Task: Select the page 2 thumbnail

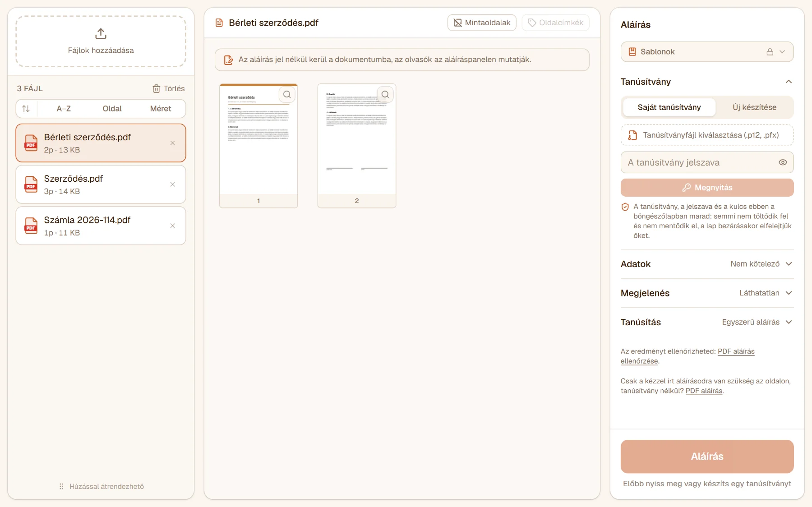Action: [357, 146]
